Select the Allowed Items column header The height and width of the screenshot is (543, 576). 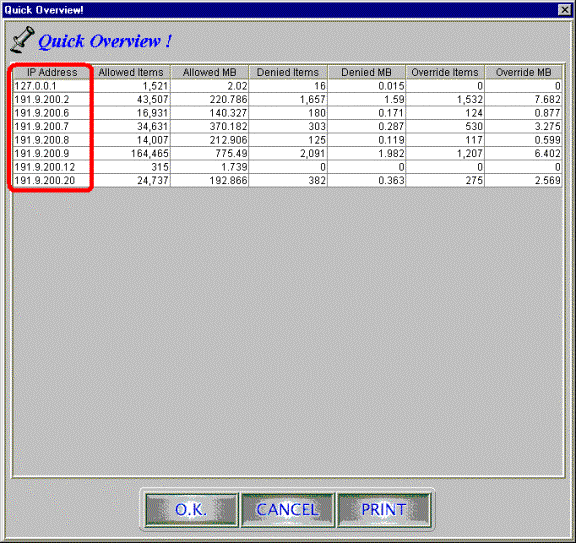tap(130, 72)
